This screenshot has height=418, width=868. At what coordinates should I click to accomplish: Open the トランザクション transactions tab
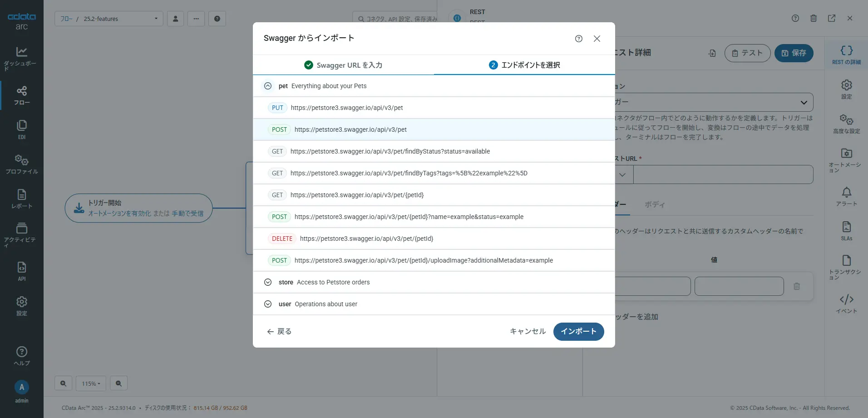point(847,268)
